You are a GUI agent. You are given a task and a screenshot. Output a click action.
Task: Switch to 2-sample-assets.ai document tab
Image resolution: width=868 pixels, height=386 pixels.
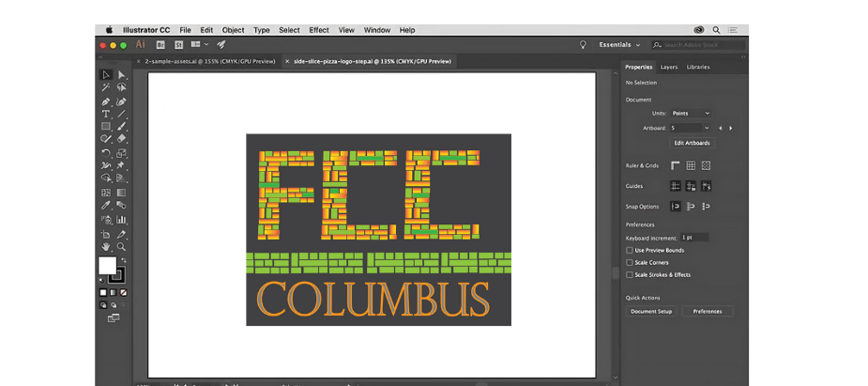[210, 61]
